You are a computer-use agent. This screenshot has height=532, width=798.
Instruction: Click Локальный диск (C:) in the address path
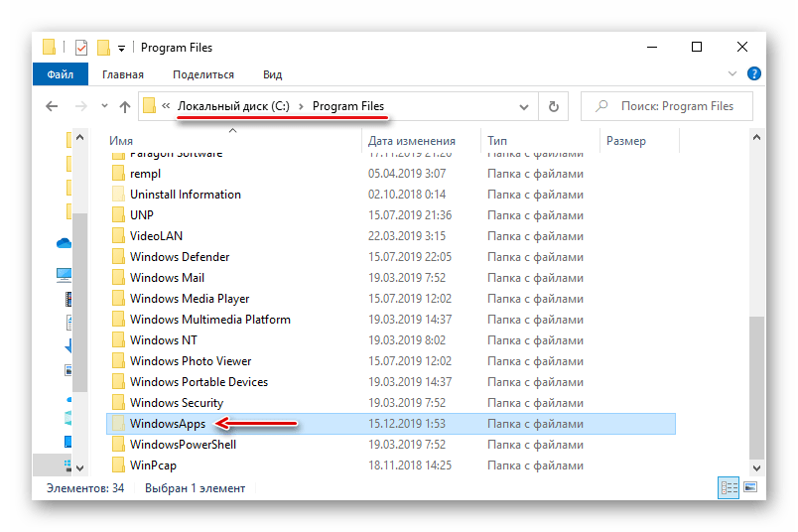233,106
